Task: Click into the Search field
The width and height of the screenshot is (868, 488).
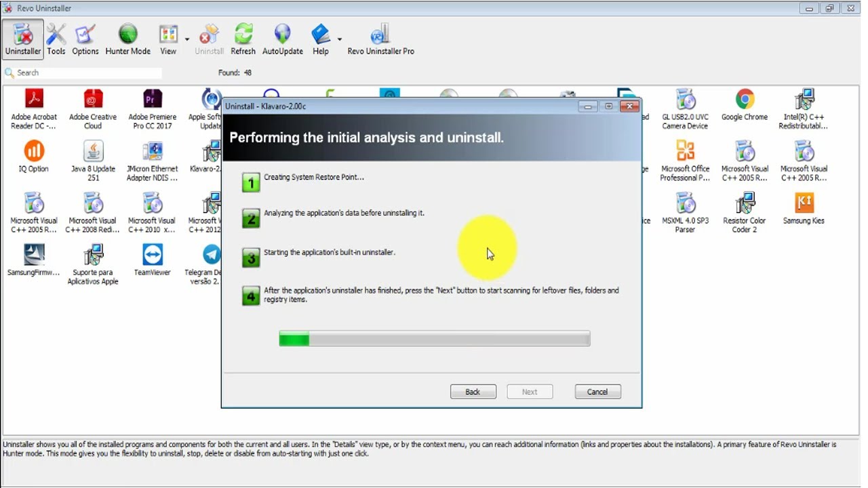Action: click(88, 73)
